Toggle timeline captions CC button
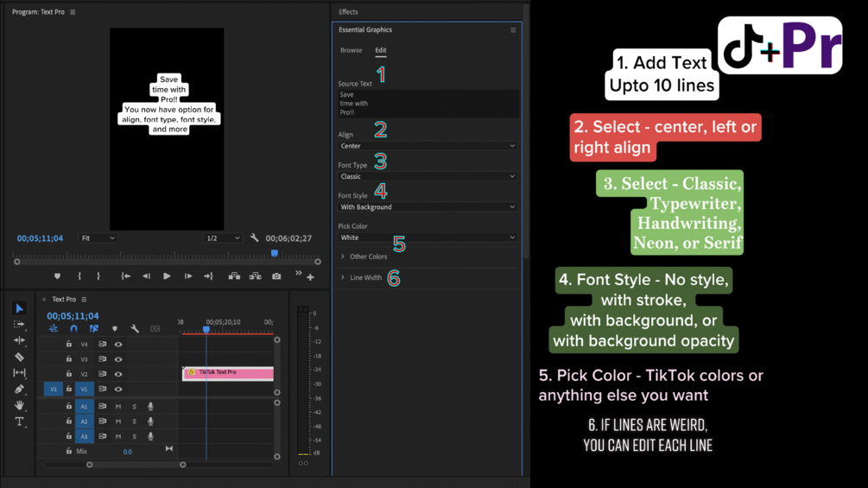This screenshot has height=488, width=868. click(155, 329)
